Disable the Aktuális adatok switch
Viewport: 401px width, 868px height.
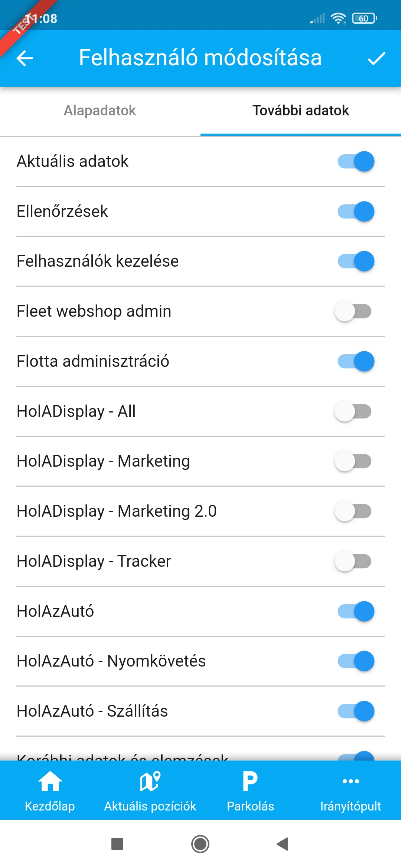pos(355,161)
